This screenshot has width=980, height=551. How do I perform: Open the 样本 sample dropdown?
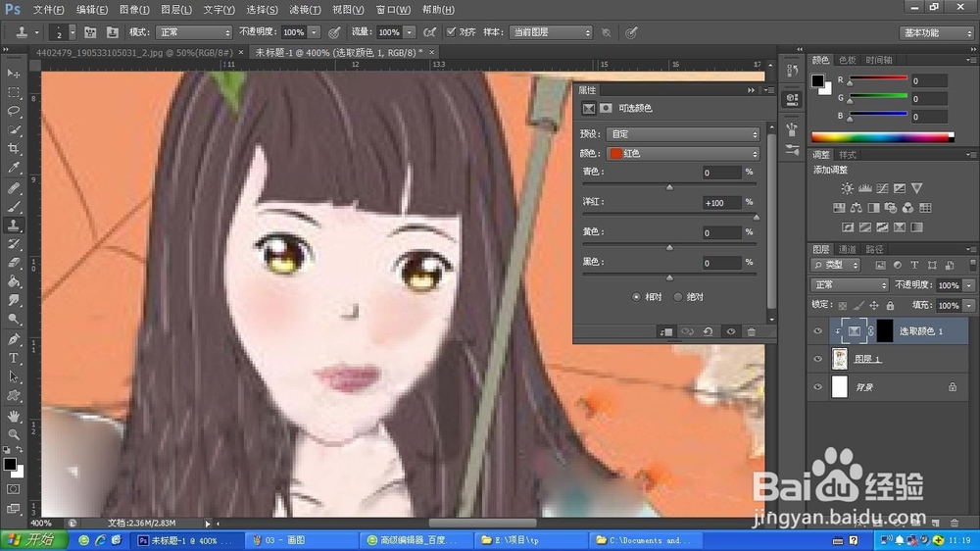(551, 32)
